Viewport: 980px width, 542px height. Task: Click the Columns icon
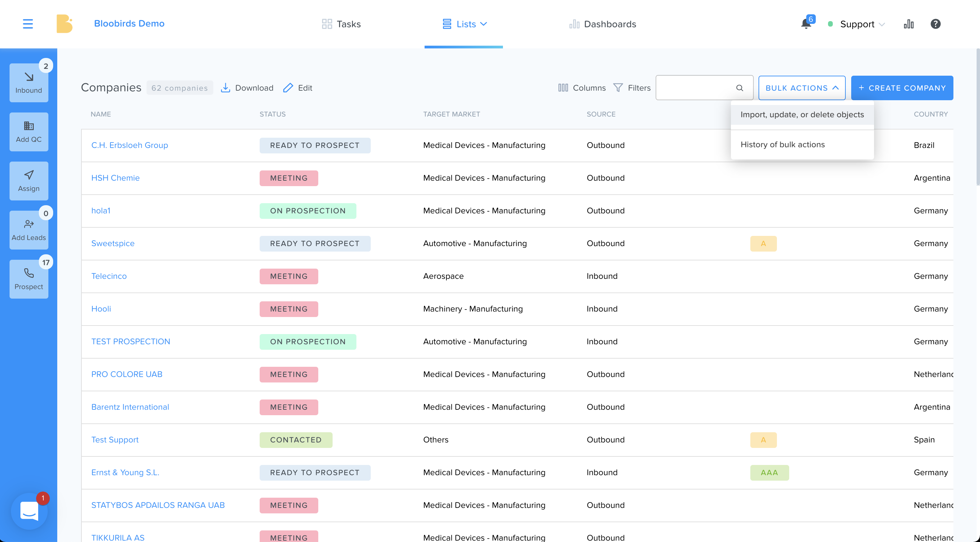pos(563,88)
